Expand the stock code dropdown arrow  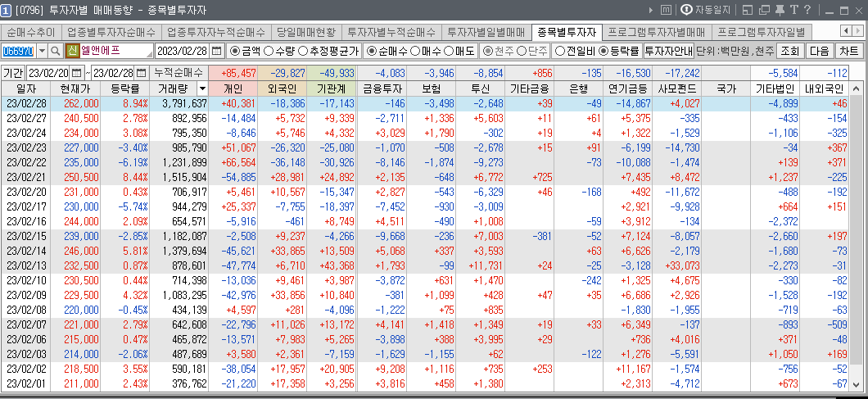tap(41, 51)
